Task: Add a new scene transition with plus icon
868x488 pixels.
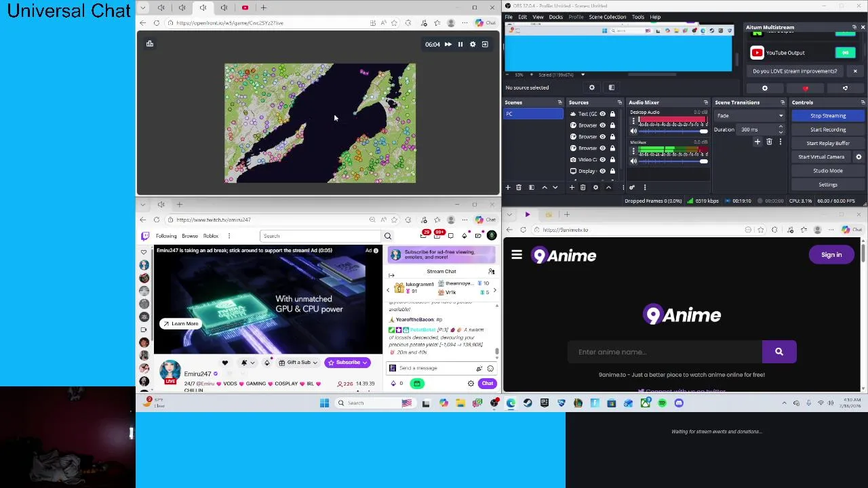Action: [757, 142]
